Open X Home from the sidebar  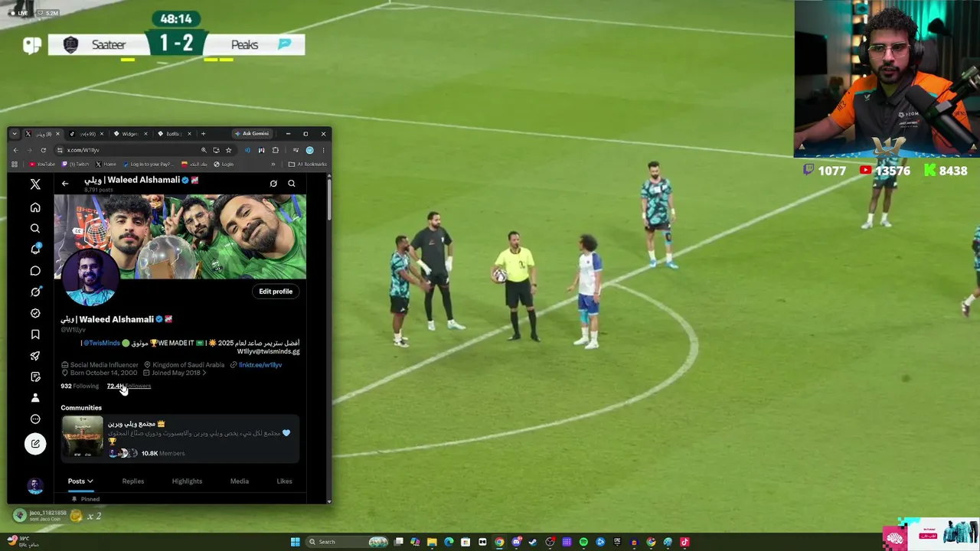[x=35, y=207]
